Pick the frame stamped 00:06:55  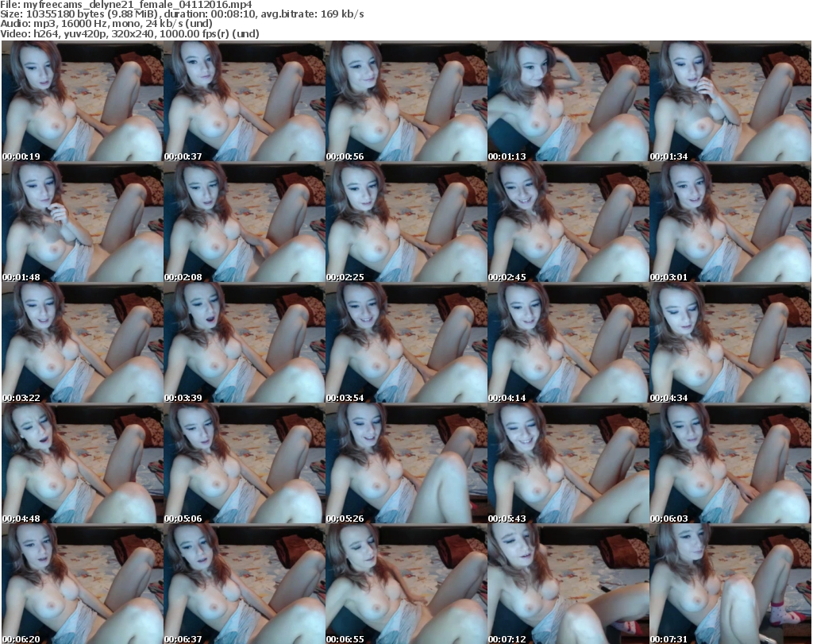(x=406, y=584)
